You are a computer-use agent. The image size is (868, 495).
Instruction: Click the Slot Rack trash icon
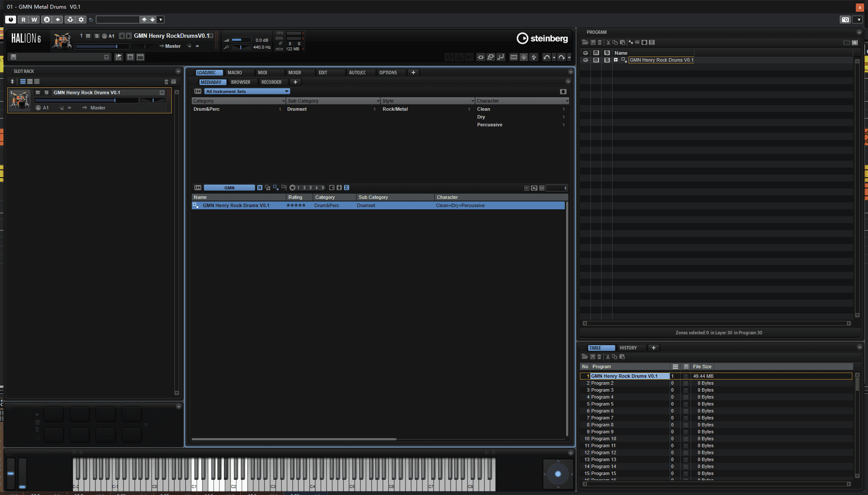(x=166, y=82)
